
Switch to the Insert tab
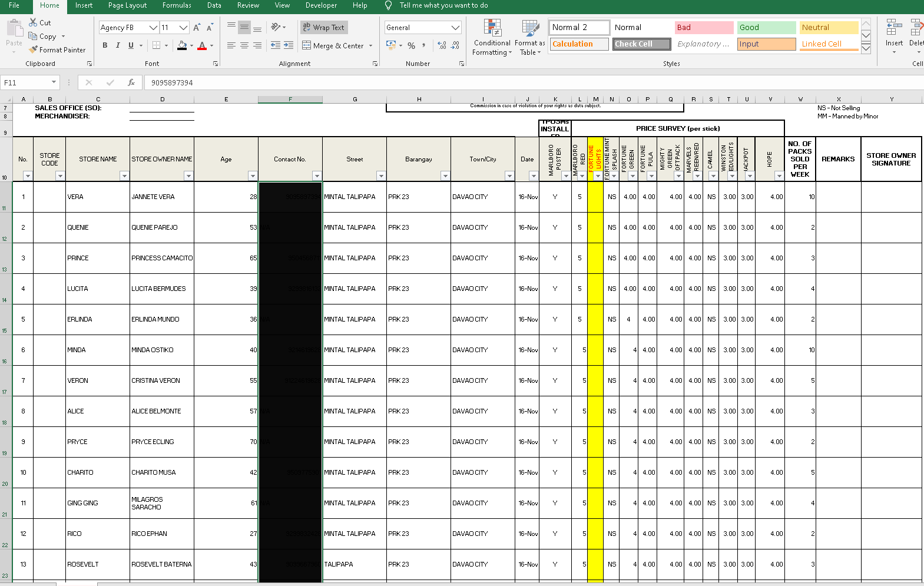(x=84, y=5)
